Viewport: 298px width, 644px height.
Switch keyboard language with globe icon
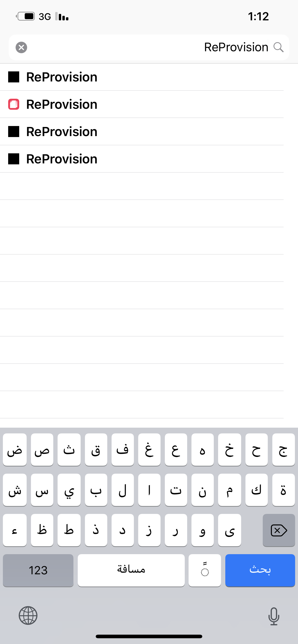coord(28,615)
